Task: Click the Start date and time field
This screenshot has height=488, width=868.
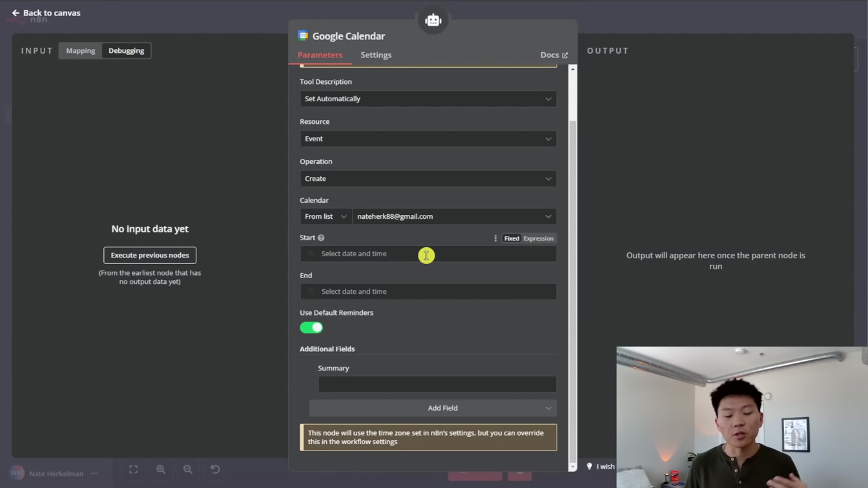Action: click(428, 254)
